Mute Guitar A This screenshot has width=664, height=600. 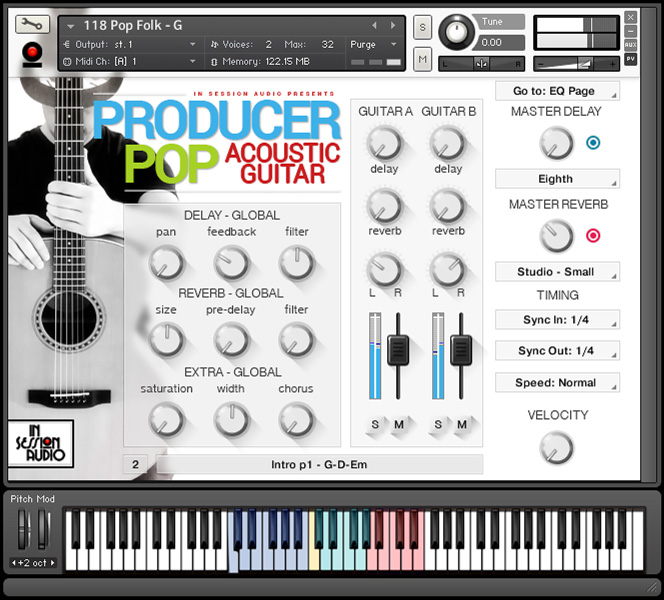coord(399,424)
